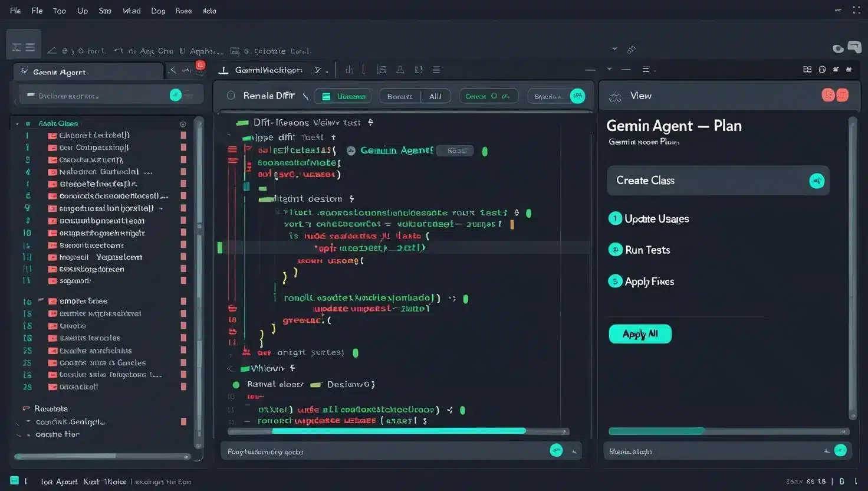Image resolution: width=868 pixels, height=491 pixels.
Task: Open the Too menu in the menu bar
Action: pyautogui.click(x=60, y=11)
